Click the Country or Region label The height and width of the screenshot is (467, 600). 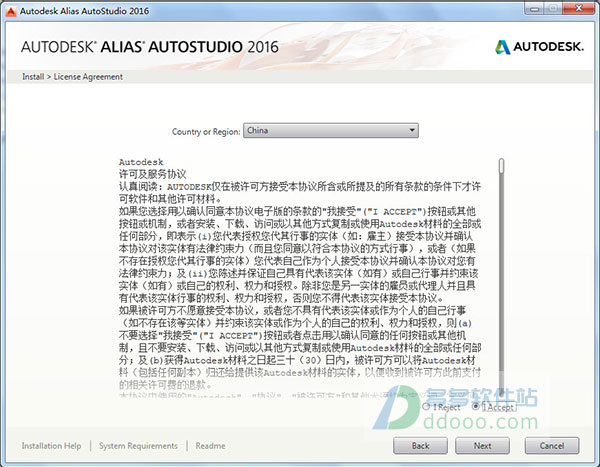(206, 132)
